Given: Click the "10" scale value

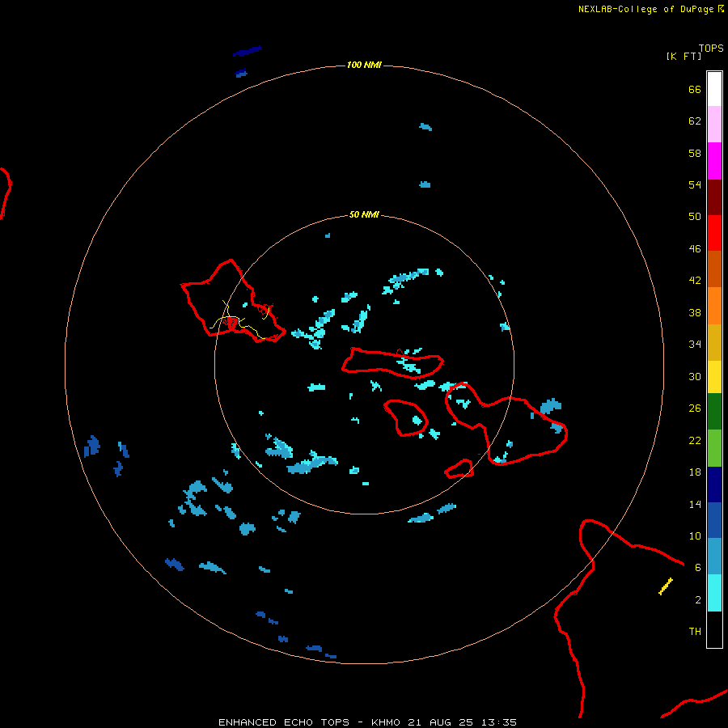Looking at the screenshot, I should click(695, 535).
